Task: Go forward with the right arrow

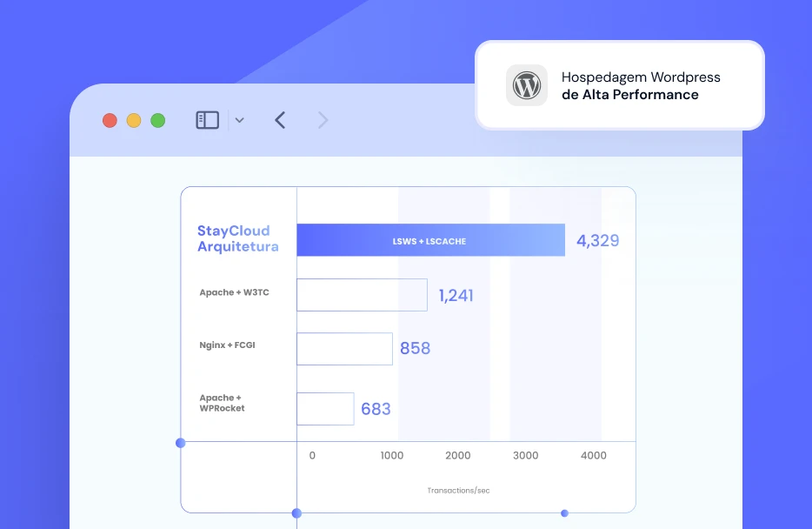Action: (x=323, y=120)
